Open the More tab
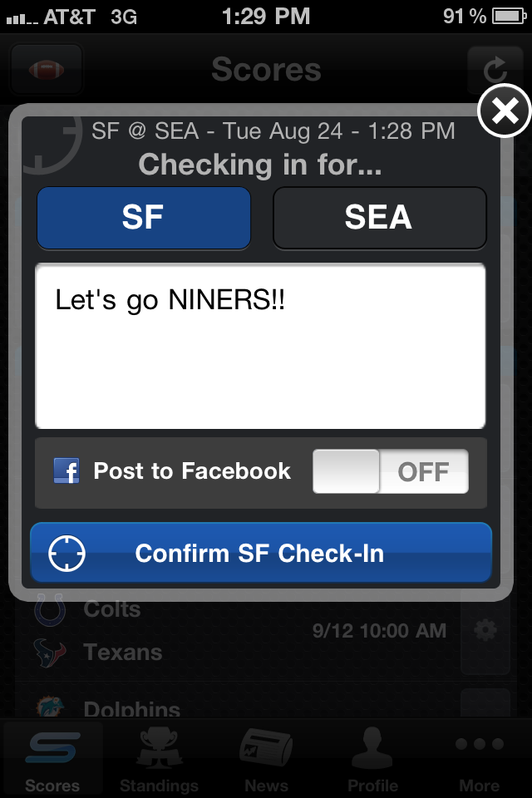This screenshot has width=532, height=798. [x=480, y=758]
